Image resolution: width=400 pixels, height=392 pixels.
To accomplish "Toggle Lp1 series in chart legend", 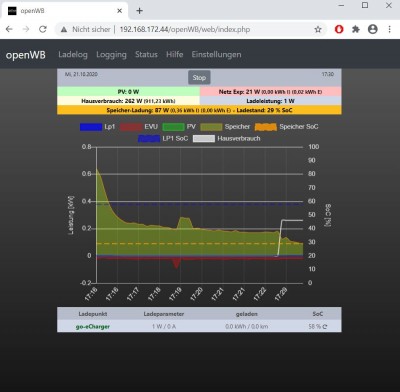I will pyautogui.click(x=97, y=127).
